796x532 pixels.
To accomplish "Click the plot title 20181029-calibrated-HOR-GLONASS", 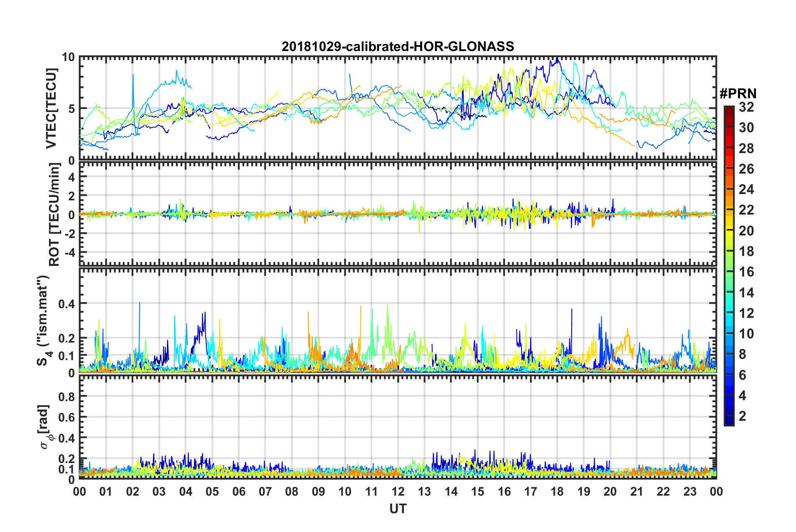I will 398,46.
